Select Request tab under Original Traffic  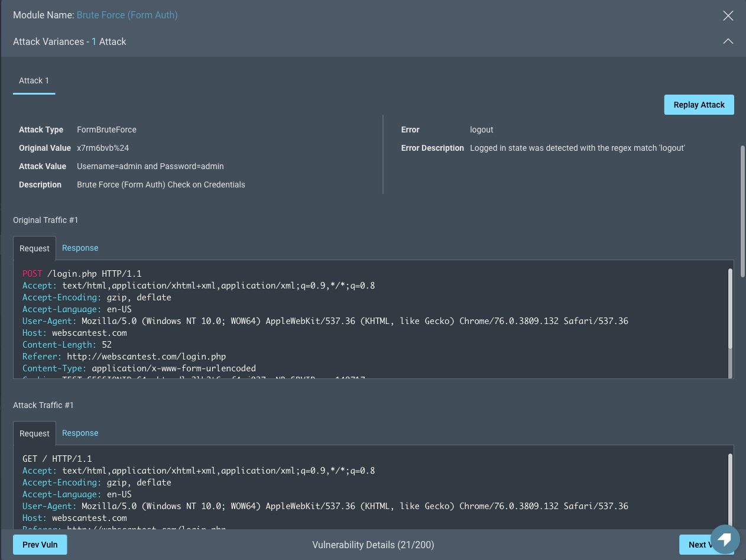pos(34,248)
